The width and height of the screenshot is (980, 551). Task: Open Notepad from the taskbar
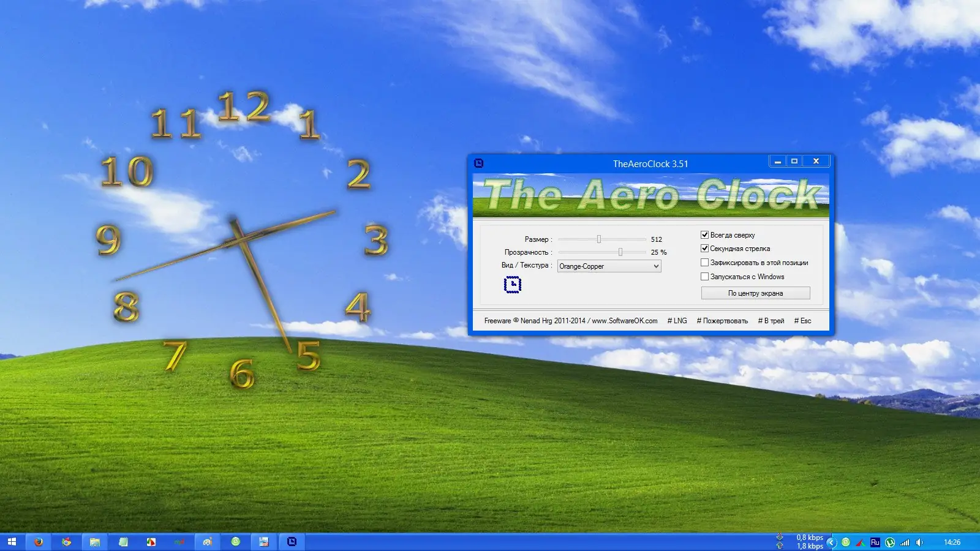(x=123, y=542)
